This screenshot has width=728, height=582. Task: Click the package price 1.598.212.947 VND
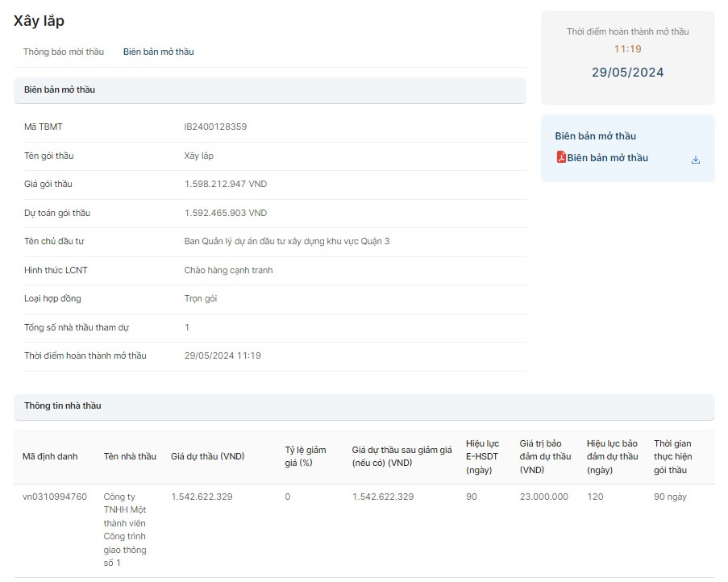[225, 184]
